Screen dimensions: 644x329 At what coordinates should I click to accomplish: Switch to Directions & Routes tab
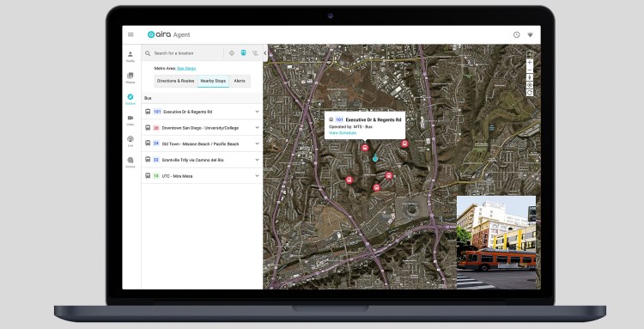[176, 81]
